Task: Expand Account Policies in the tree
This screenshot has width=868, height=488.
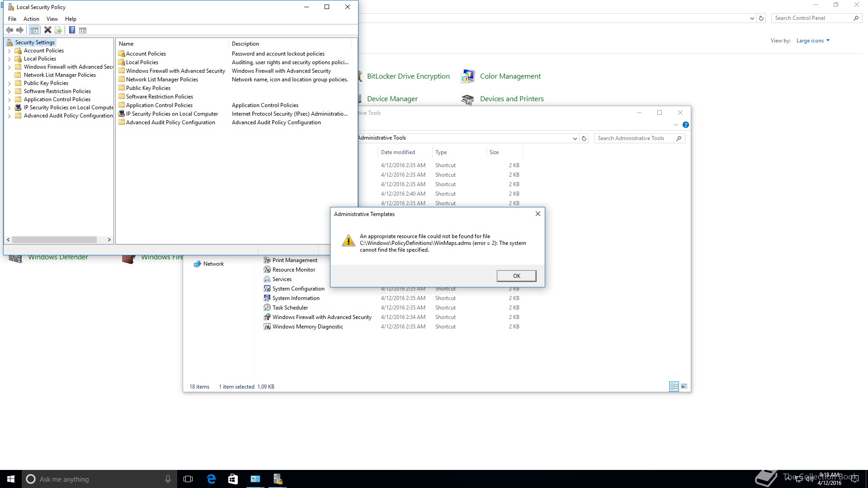Action: tap(9, 51)
